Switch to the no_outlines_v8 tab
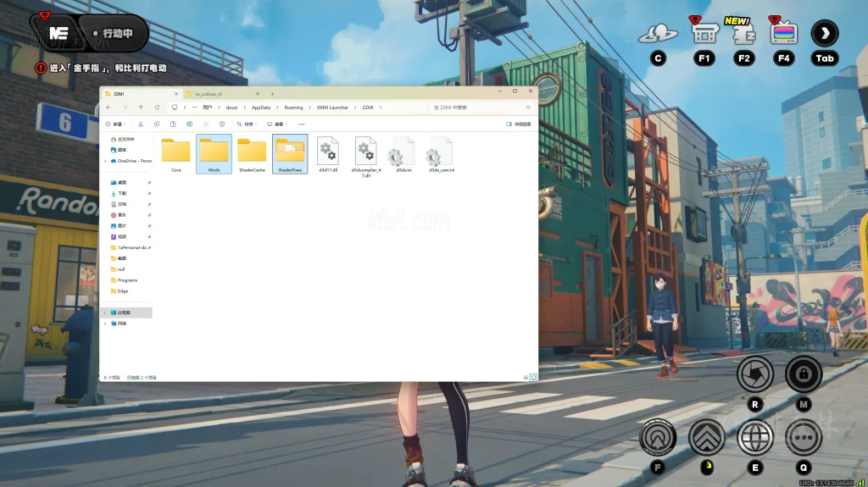The image size is (868, 487). [x=208, y=94]
